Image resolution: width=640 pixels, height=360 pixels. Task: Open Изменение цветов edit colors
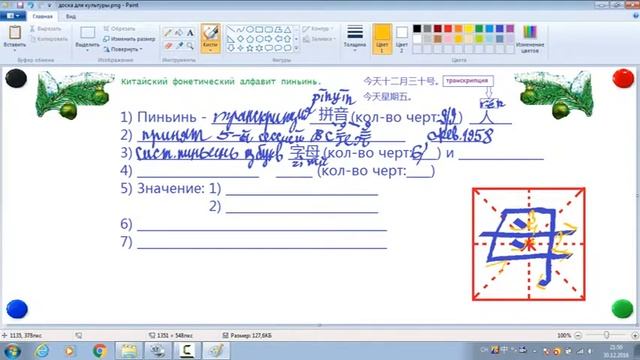click(530, 39)
